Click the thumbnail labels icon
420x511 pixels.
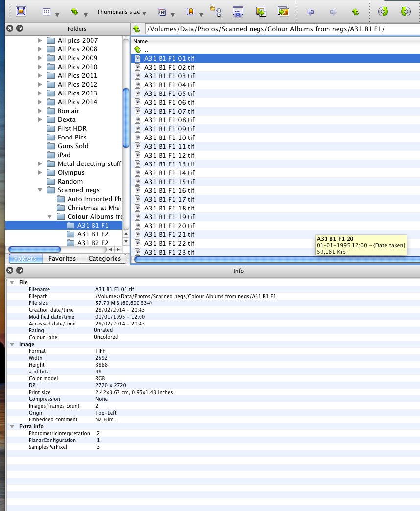(162, 12)
